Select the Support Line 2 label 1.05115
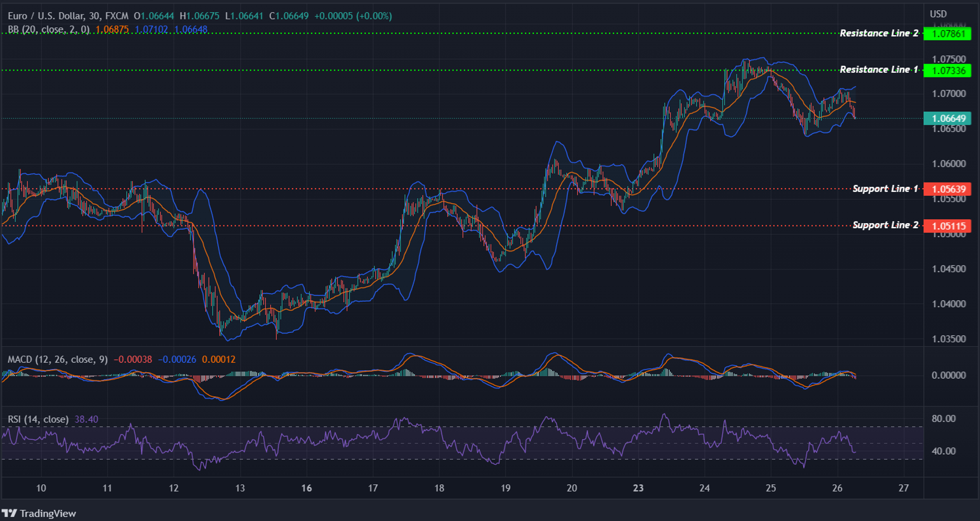 [x=949, y=225]
